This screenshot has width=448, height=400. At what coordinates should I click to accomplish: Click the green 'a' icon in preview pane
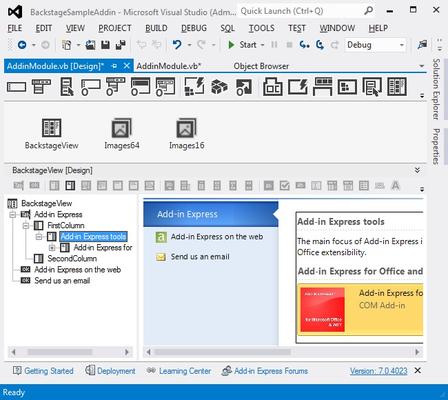pyautogui.click(x=161, y=237)
